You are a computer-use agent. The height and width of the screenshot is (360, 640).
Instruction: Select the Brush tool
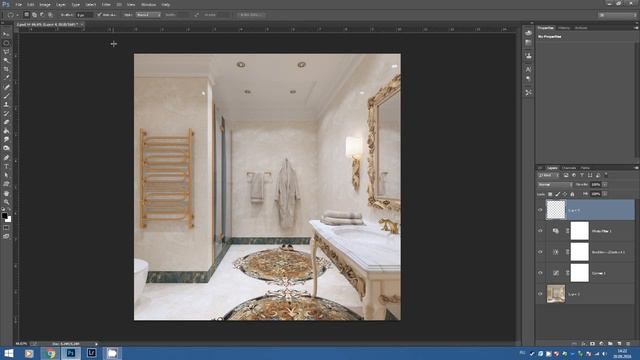[6, 96]
